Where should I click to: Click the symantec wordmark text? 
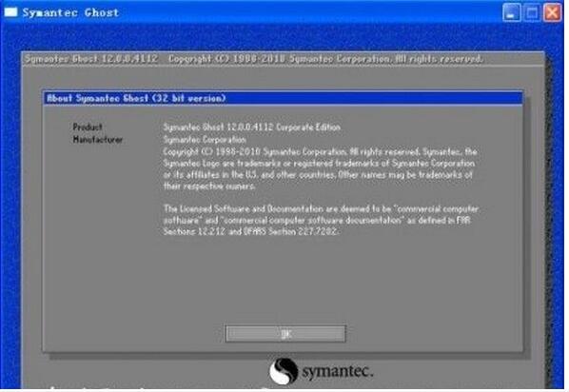[x=338, y=372]
